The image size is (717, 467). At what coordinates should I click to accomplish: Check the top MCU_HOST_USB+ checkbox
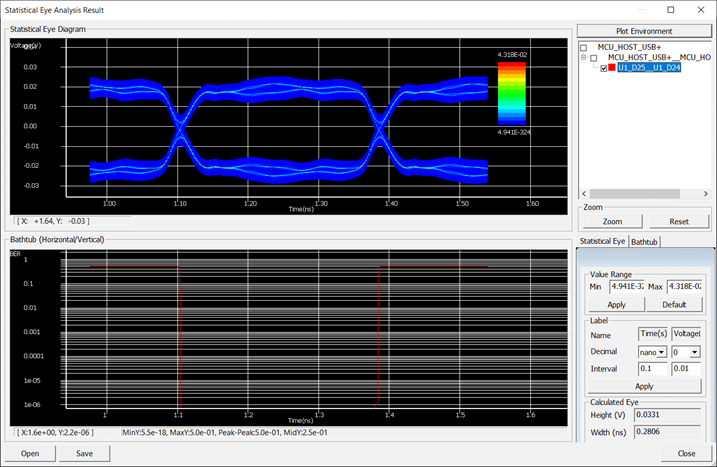click(583, 46)
